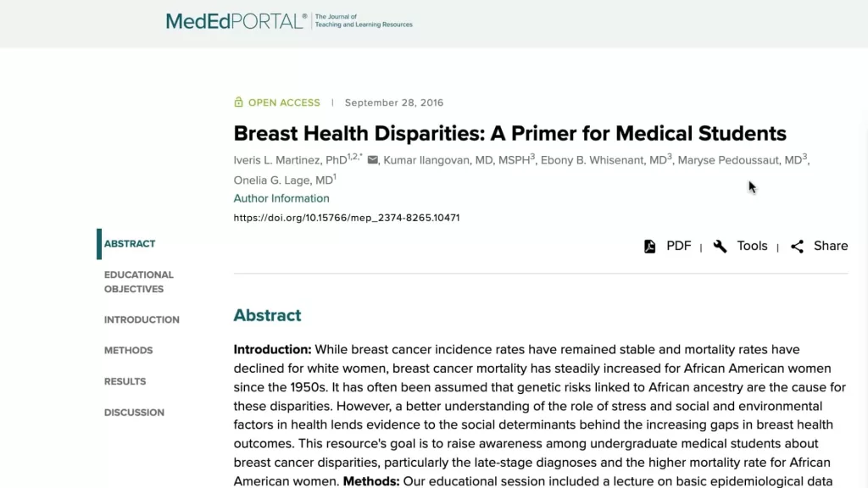Go to the Abstract sidebar section
This screenshot has width=868, height=488.
click(130, 243)
